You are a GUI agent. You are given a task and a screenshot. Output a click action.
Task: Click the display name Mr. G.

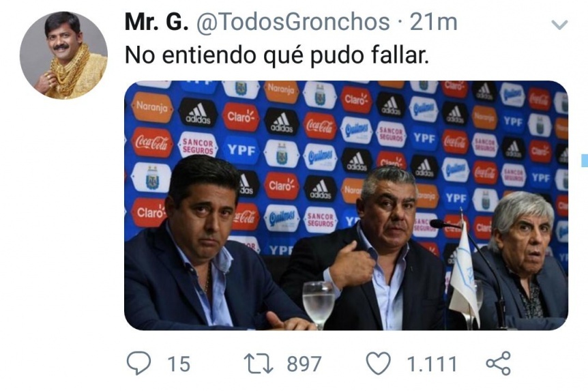[156, 22]
